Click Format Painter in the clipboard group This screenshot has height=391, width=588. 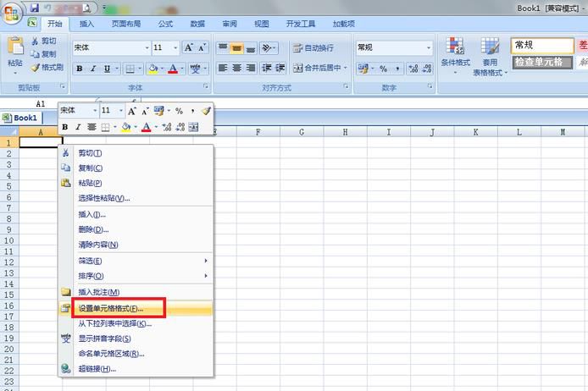(x=47, y=68)
